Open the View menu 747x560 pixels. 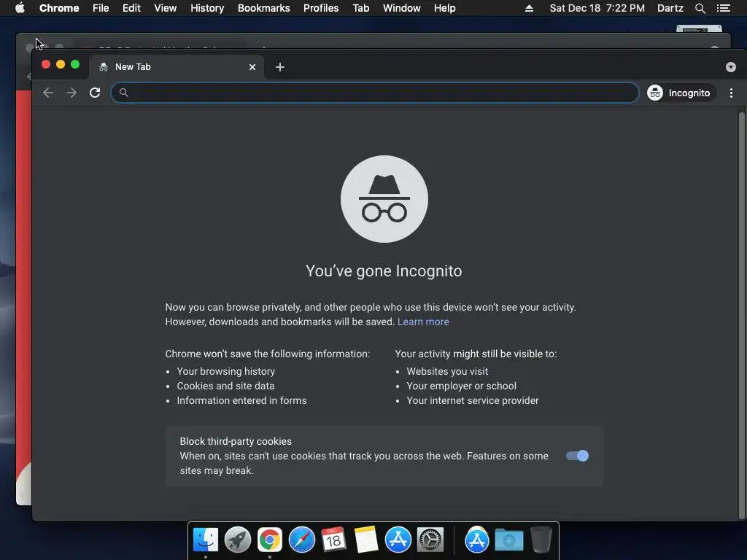[x=166, y=8]
